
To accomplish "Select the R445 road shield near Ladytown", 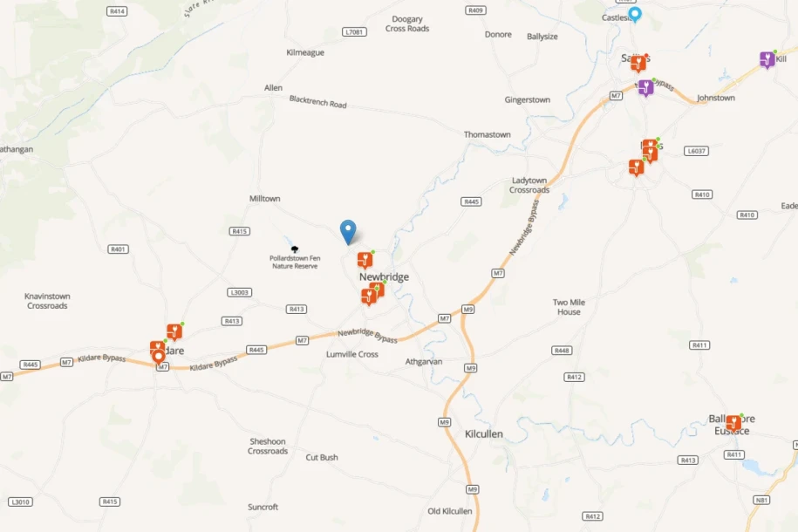I will [x=471, y=201].
